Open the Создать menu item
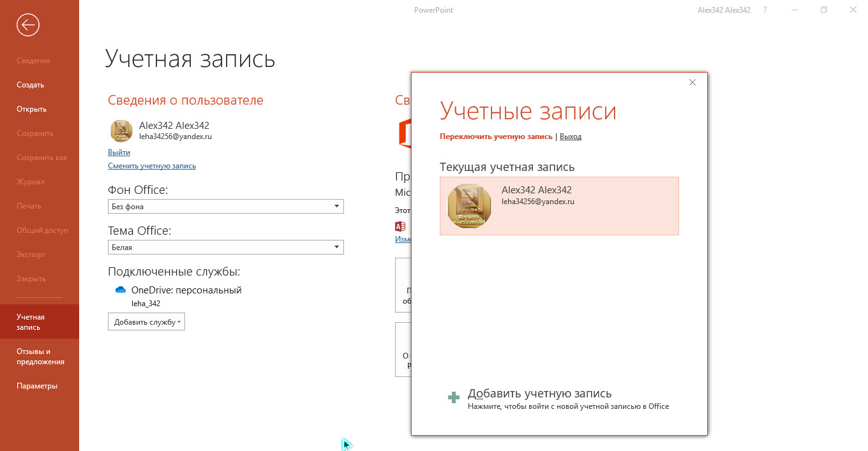868x451 pixels. (30, 85)
